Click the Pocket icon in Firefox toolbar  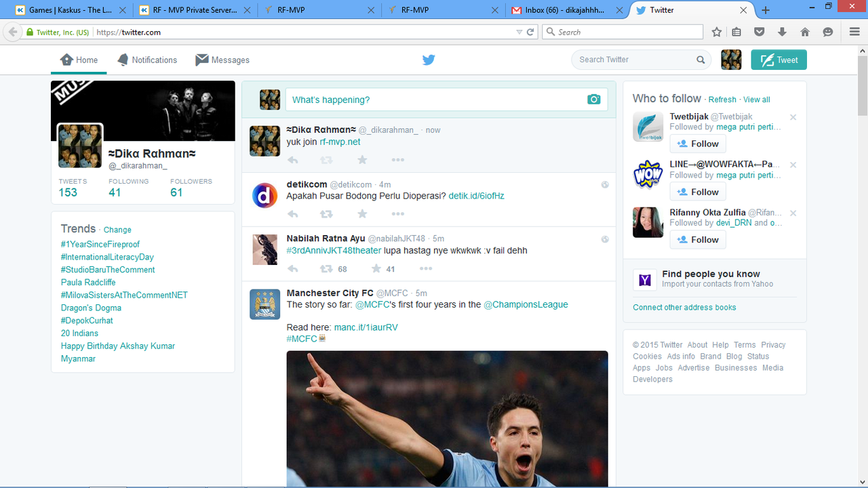(x=759, y=32)
